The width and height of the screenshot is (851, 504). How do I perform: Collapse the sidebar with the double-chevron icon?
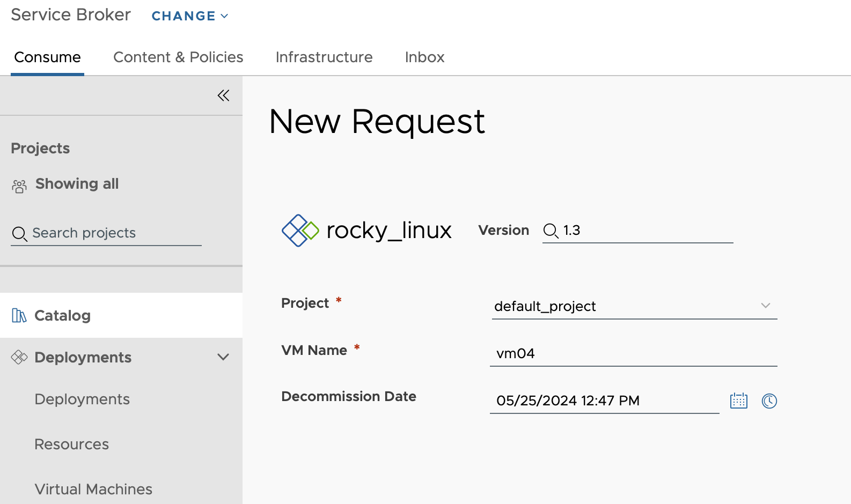point(223,95)
